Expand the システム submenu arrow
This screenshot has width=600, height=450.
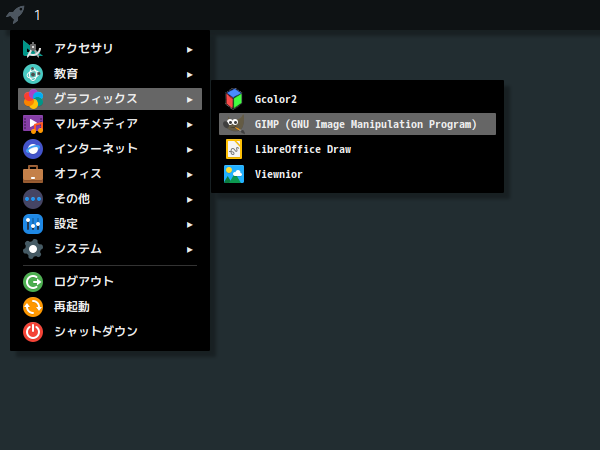click(x=189, y=250)
